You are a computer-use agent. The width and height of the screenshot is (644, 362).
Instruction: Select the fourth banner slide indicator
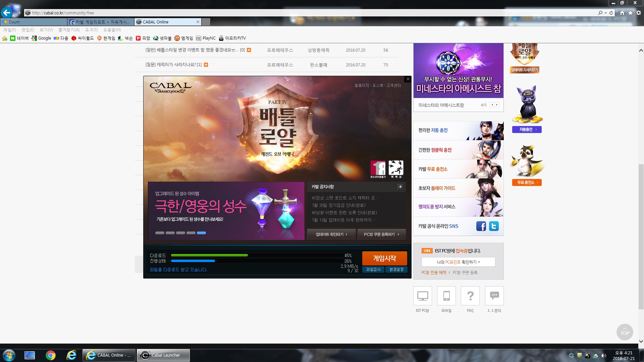pyautogui.click(x=191, y=233)
